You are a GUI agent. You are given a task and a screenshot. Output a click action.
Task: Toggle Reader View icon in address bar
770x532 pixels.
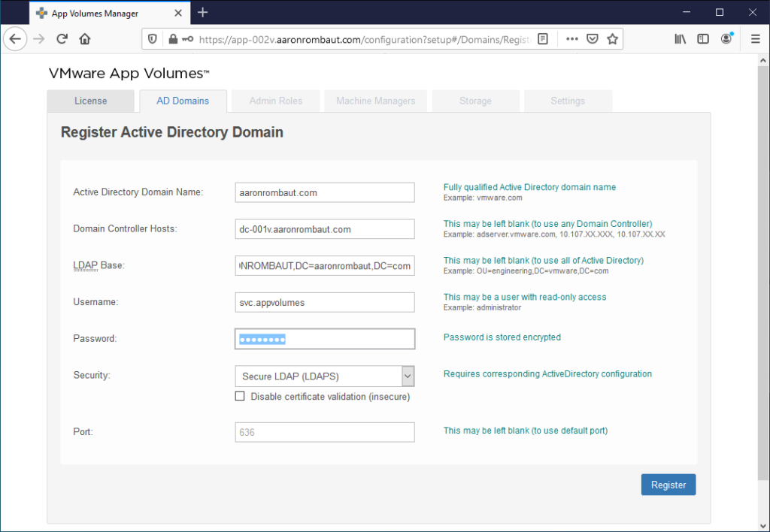pyautogui.click(x=543, y=39)
